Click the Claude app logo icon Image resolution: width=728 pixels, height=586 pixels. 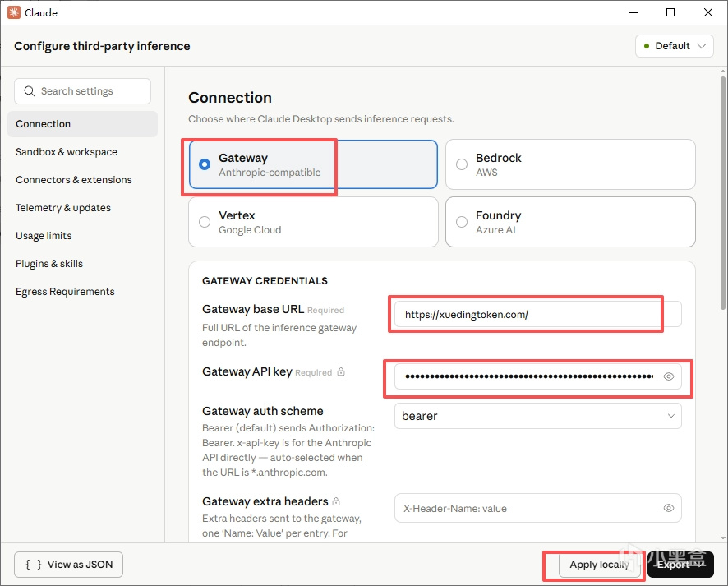point(13,12)
